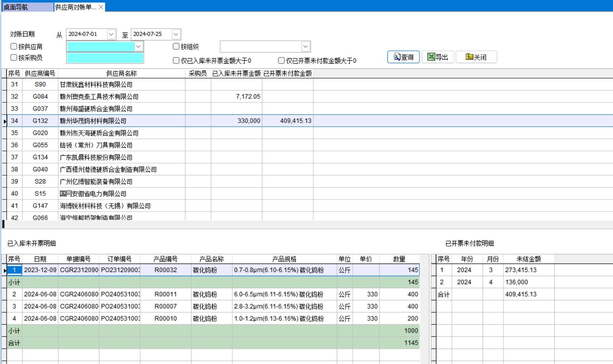Expand the organization combo box arrow
Viewport: 613px width, 364px height.
(x=305, y=47)
